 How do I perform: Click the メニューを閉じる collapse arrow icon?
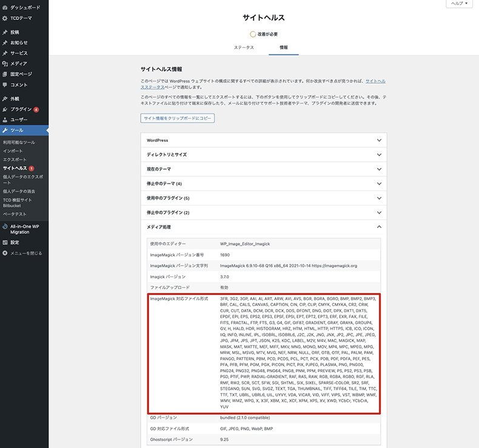click(5, 253)
